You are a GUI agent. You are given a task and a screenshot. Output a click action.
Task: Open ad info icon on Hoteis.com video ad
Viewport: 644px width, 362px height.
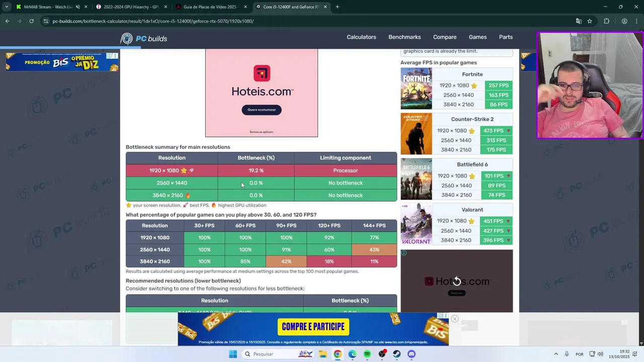[404, 253]
